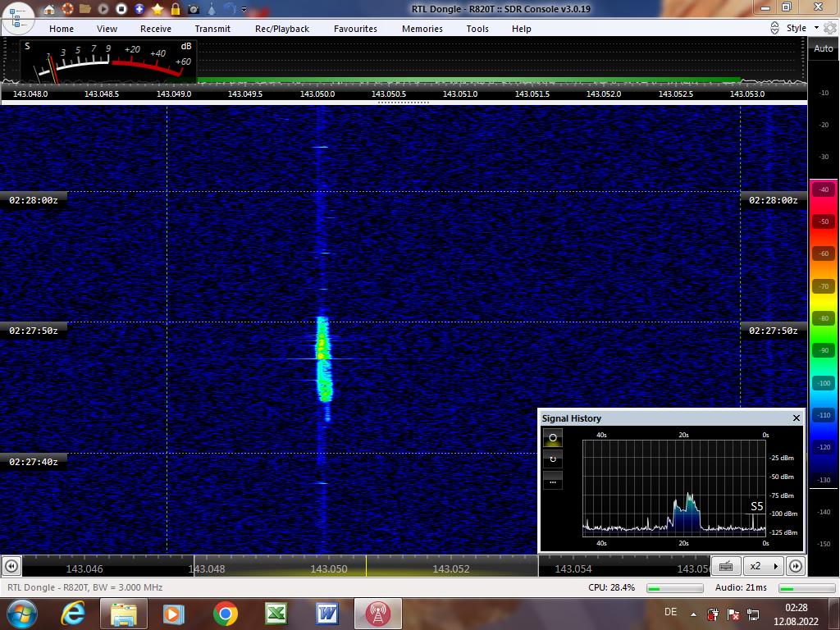Open the Memories ribbon tab
840x630 pixels.
click(422, 29)
